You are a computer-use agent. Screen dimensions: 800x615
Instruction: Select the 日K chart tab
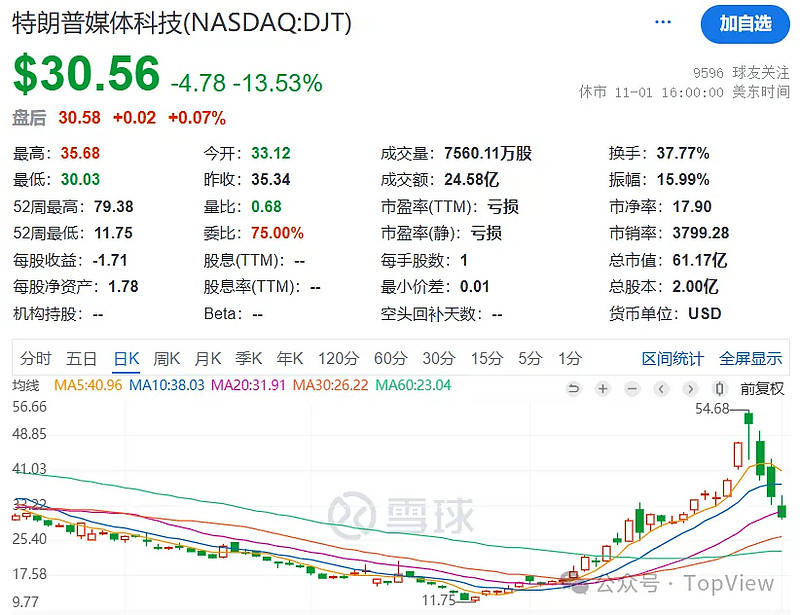[x=126, y=358]
